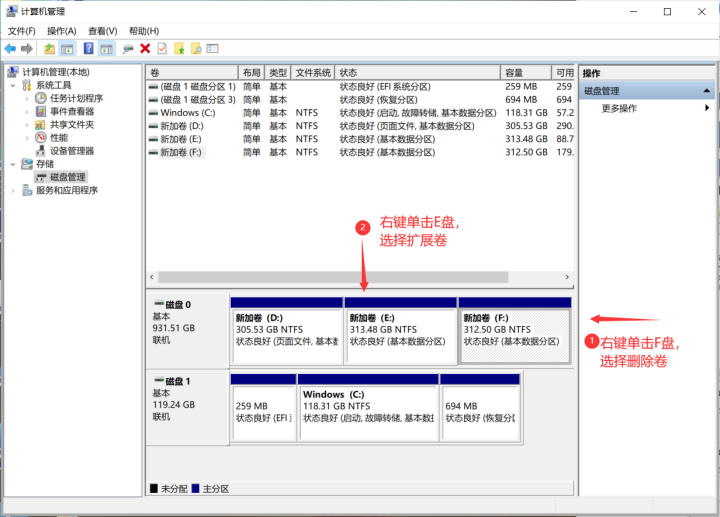Click the blue Back arrow in toolbar

[x=10, y=48]
